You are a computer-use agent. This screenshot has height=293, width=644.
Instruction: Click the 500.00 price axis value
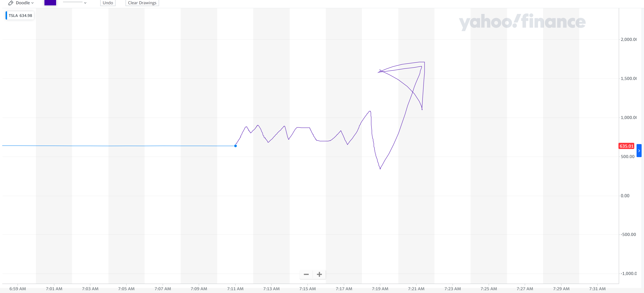pos(628,157)
